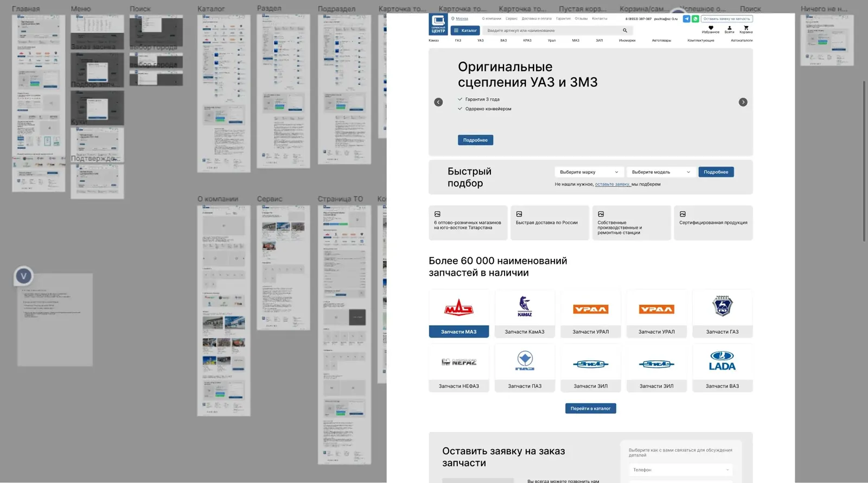Screen dimensions: 868x483
Task: Open the Телефон contact dropdown
Action: pyautogui.click(x=681, y=470)
